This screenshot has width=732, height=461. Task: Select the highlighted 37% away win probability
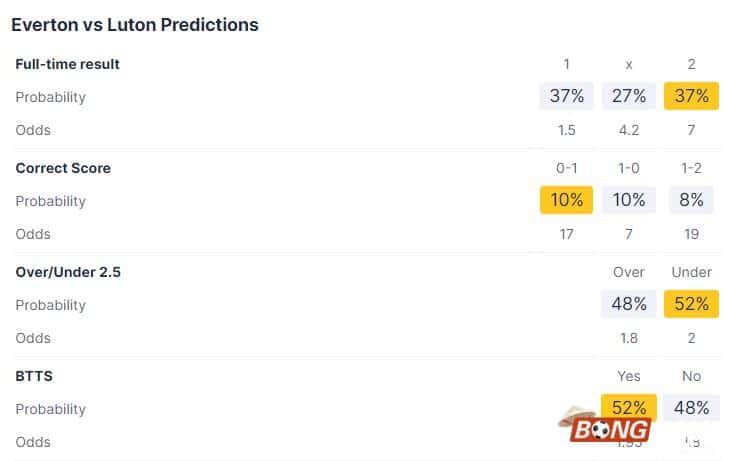click(x=691, y=97)
